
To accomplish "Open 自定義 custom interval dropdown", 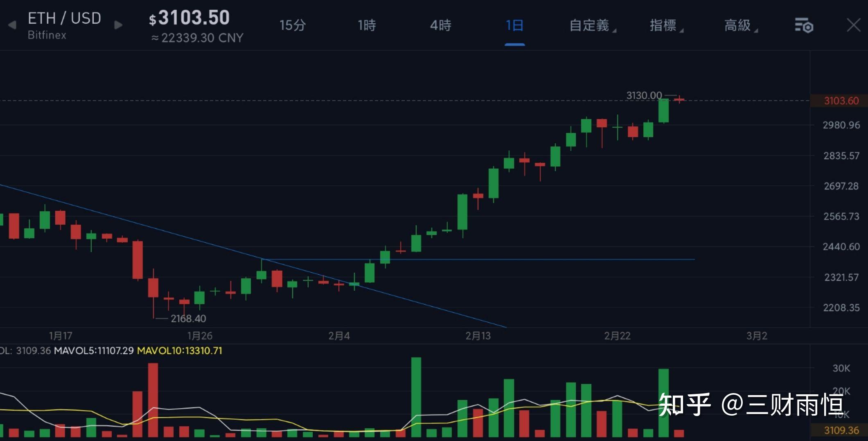I will (593, 25).
